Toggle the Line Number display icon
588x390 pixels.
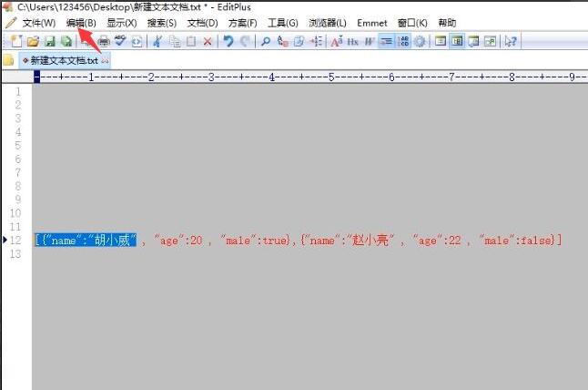pos(403,41)
